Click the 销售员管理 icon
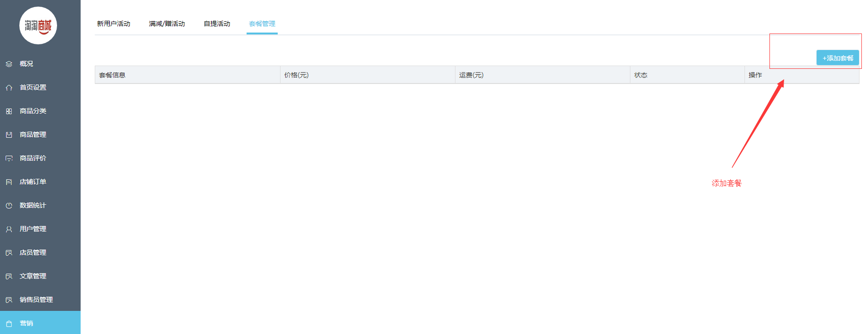This screenshot has width=868, height=334. pos(9,300)
